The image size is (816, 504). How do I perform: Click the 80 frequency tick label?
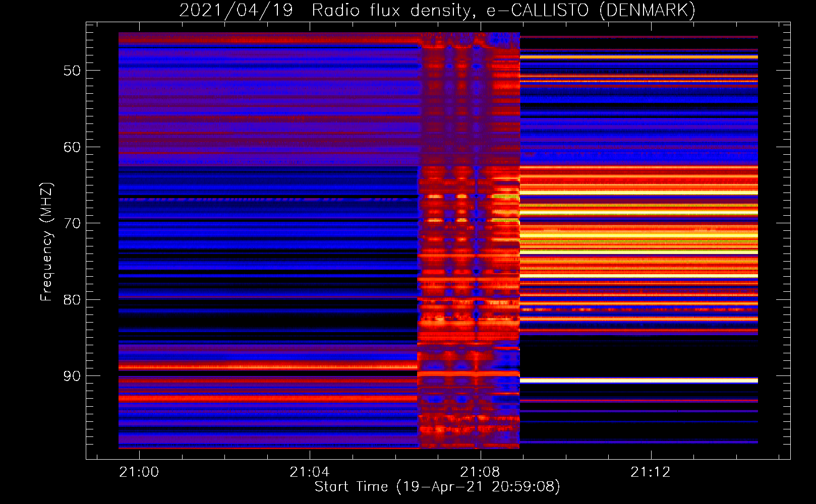(x=72, y=300)
